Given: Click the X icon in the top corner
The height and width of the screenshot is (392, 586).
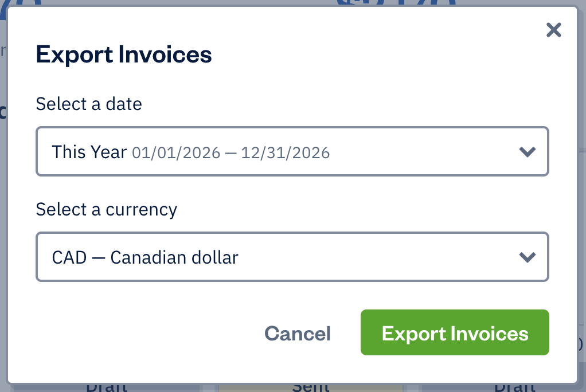Looking at the screenshot, I should 553,30.
